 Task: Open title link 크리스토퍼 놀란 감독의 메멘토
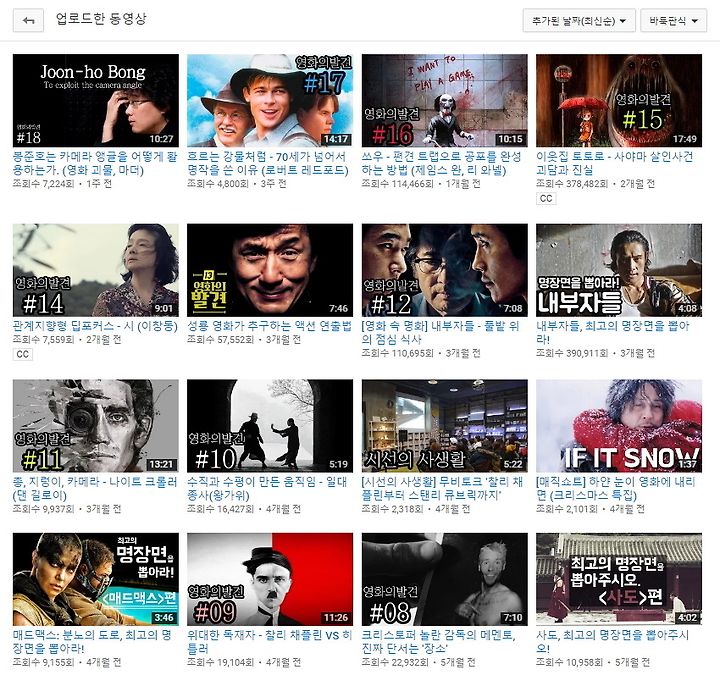click(439, 642)
